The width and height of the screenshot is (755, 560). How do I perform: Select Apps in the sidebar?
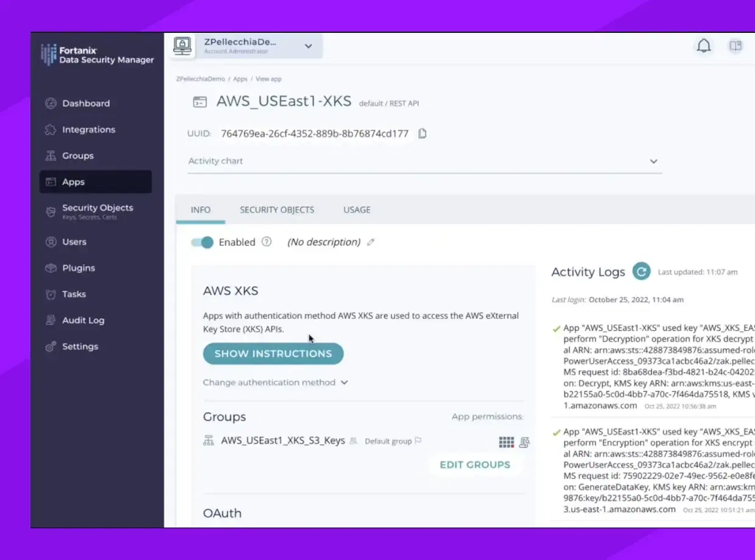(96, 182)
